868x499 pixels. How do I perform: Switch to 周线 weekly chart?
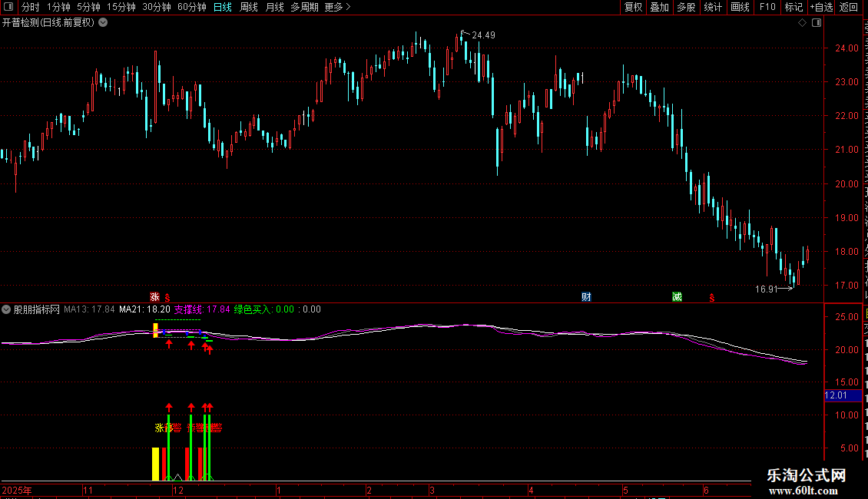point(249,7)
